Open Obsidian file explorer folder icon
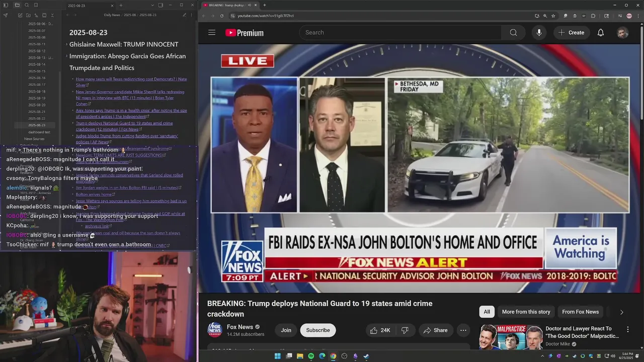The width and height of the screenshot is (644, 362). coord(17,5)
